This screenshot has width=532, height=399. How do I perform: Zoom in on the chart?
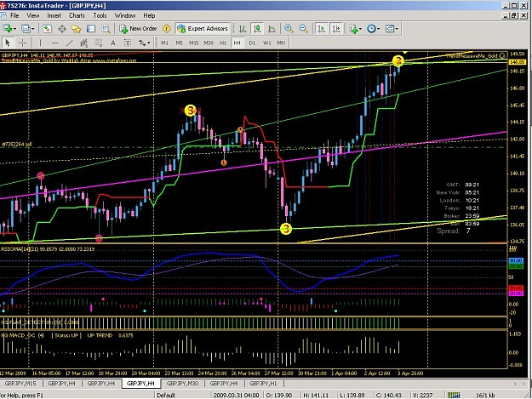(x=289, y=29)
